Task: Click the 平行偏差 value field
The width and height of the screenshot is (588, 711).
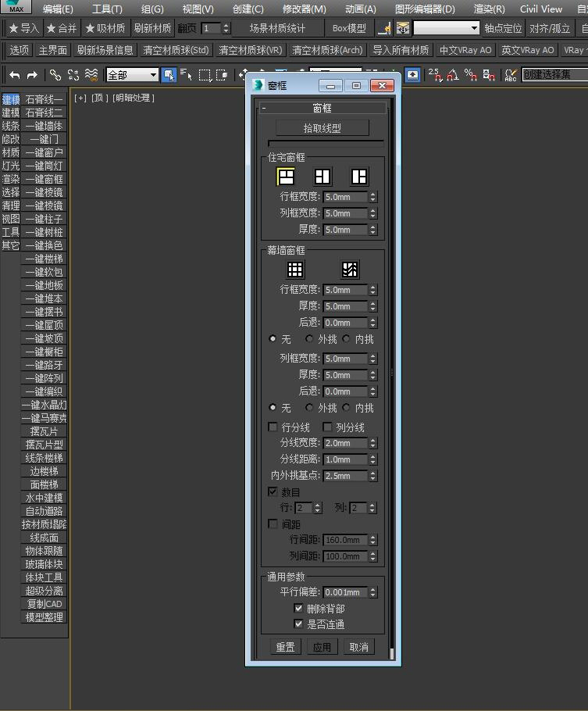Action: click(346, 592)
